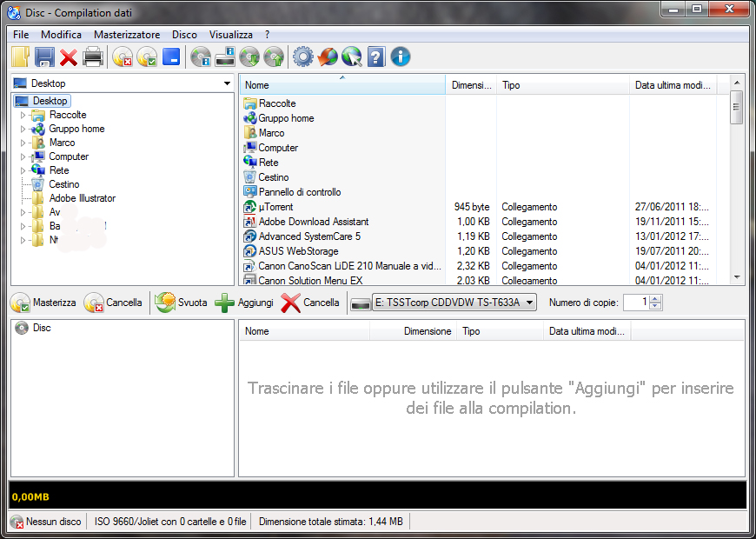Viewport: 756px width, 539px height.
Task: Click the Svuota button
Action: click(x=182, y=303)
